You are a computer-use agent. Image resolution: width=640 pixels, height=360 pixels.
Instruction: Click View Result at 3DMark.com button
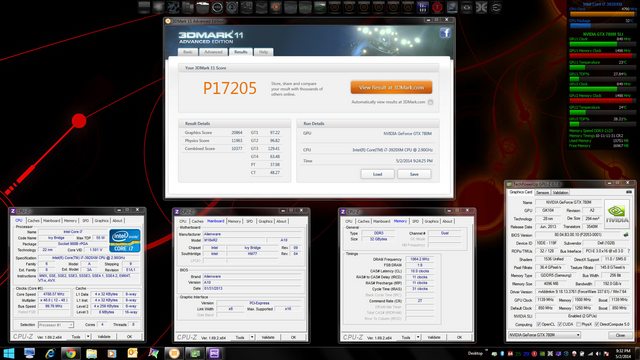391,87
